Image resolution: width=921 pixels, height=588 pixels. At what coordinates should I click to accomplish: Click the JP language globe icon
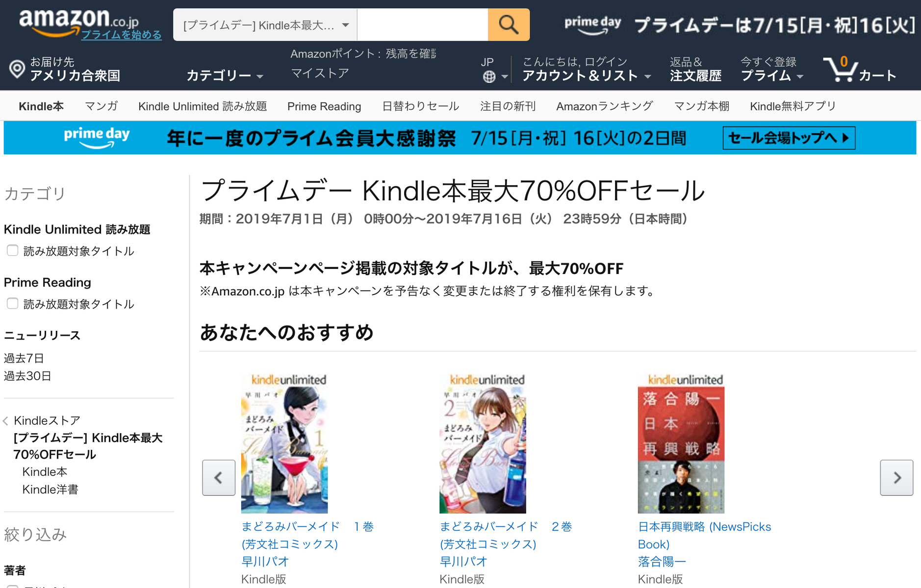[489, 76]
